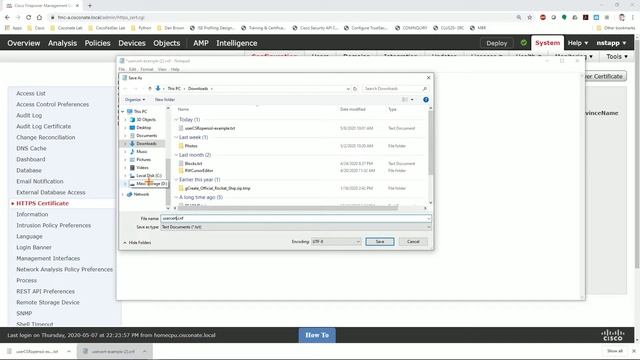Click the refresh icon beside address bar
The height and width of the screenshot is (360, 640).
[355, 89]
